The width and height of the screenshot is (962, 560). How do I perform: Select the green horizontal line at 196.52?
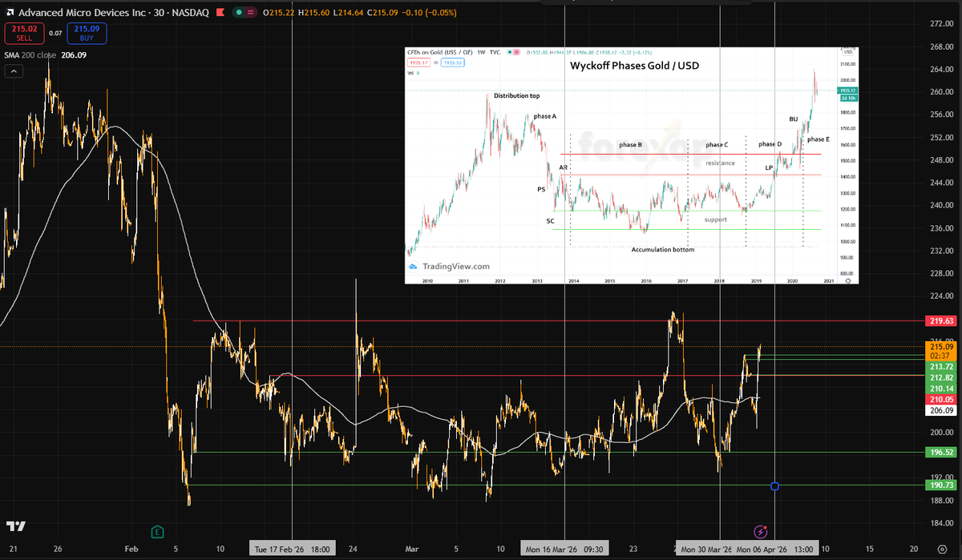coord(557,452)
